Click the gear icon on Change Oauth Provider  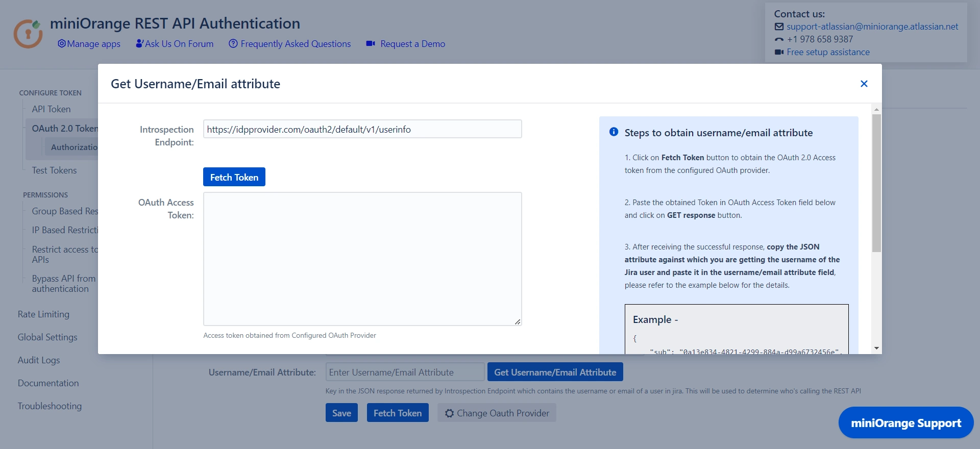(x=449, y=413)
